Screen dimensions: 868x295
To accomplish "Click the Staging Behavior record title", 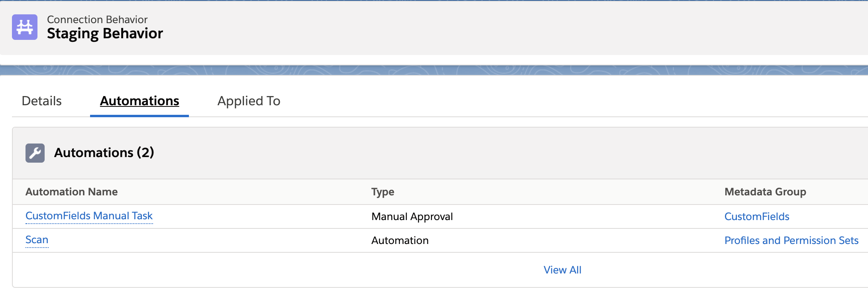I will [105, 33].
